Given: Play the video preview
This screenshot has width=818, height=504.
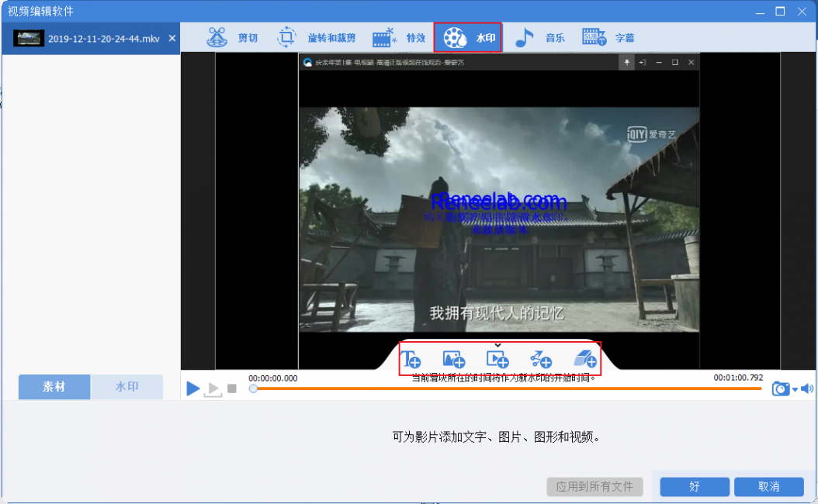Looking at the screenshot, I should (193, 388).
